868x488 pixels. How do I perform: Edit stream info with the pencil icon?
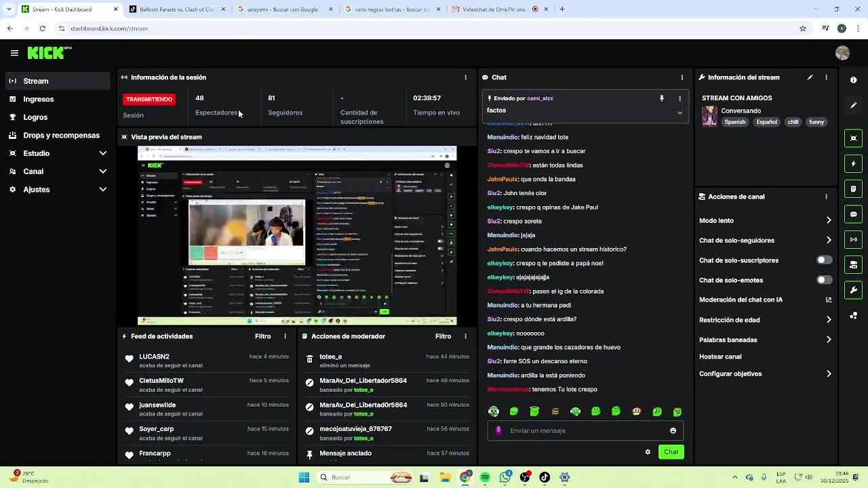point(810,77)
